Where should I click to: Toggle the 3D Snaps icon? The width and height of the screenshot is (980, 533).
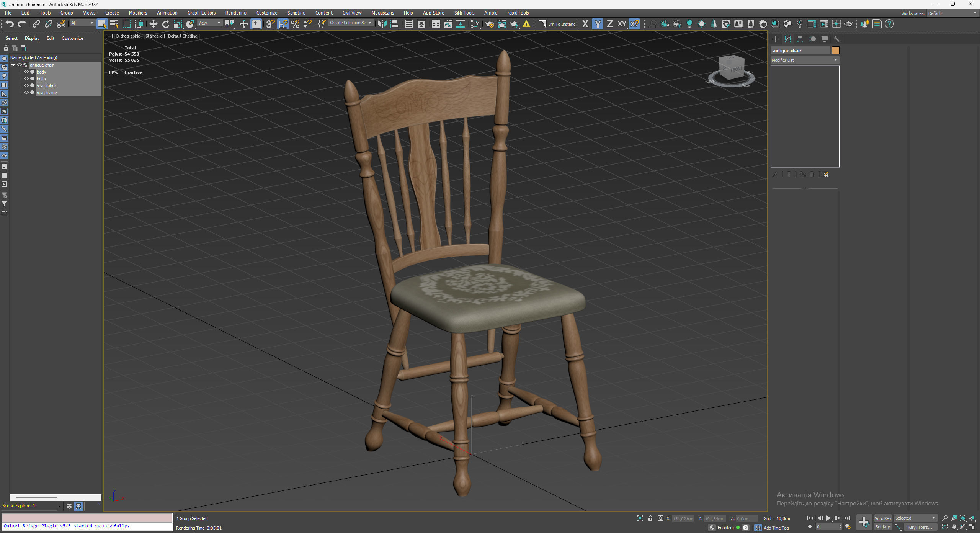270,24
